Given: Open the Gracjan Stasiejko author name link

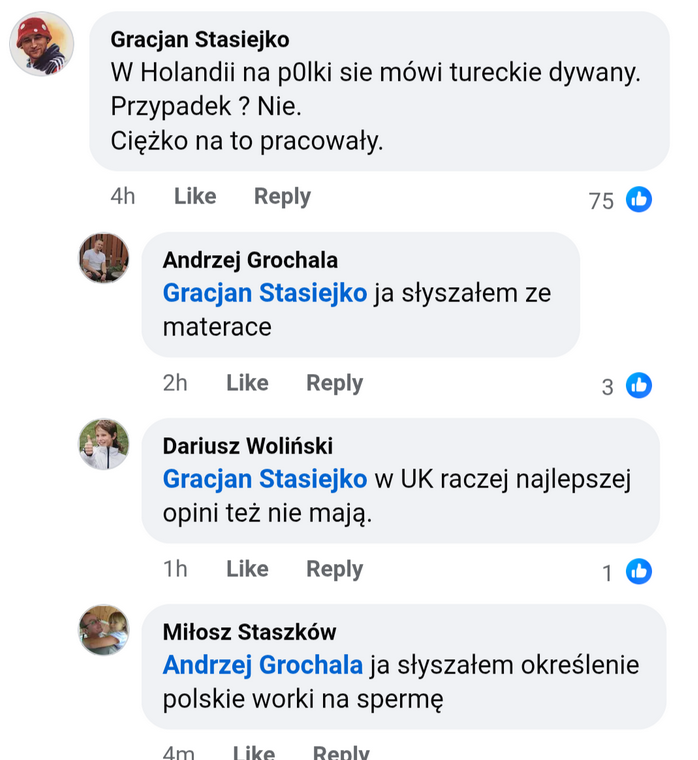Looking at the screenshot, I should 200,39.
